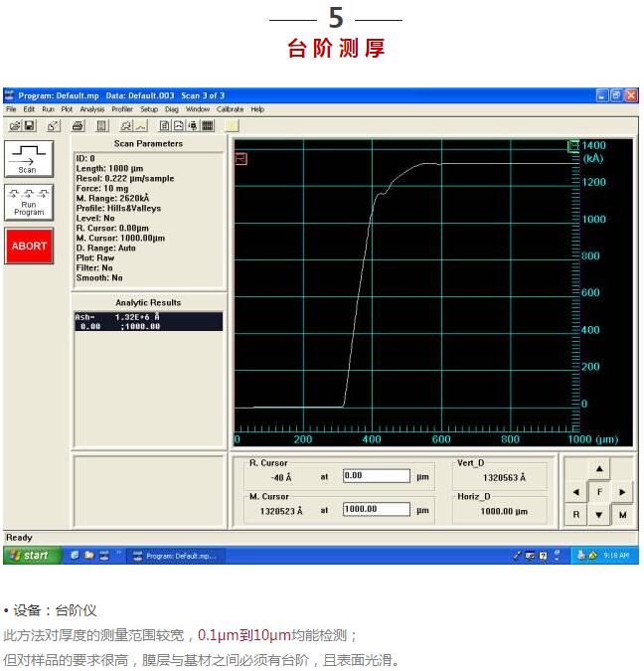The image size is (644, 671).
Task: Open the Plot menu
Action: point(67,109)
